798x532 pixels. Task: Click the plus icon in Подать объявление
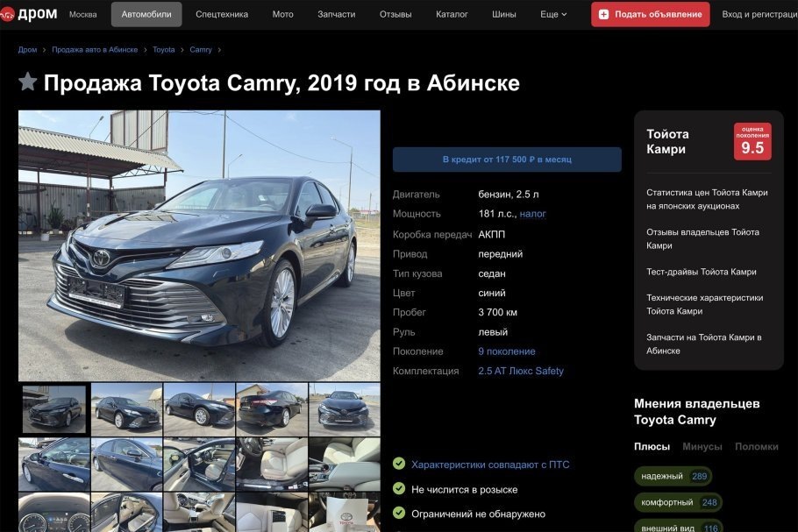(x=603, y=14)
